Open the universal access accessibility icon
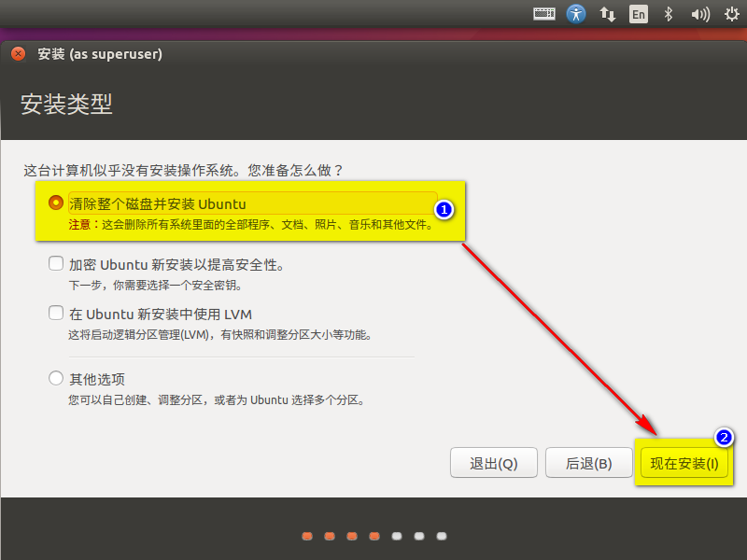The width and height of the screenshot is (747, 560). tap(576, 14)
